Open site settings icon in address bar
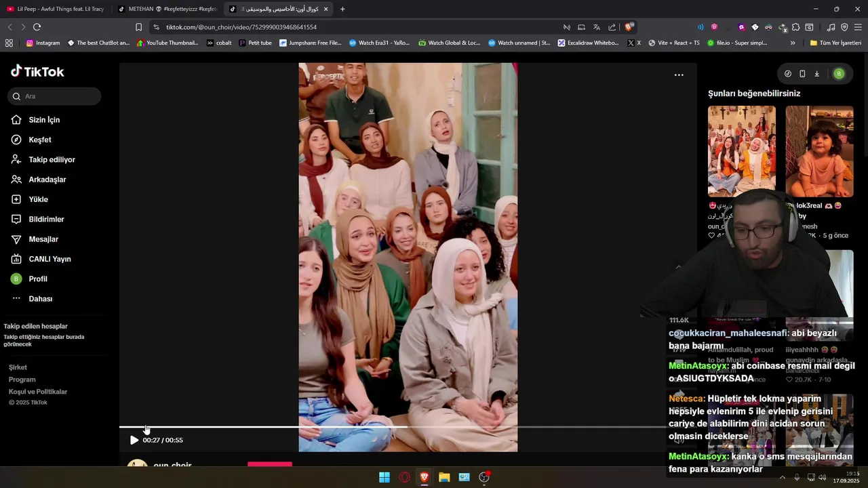The height and width of the screenshot is (488, 868). click(157, 27)
